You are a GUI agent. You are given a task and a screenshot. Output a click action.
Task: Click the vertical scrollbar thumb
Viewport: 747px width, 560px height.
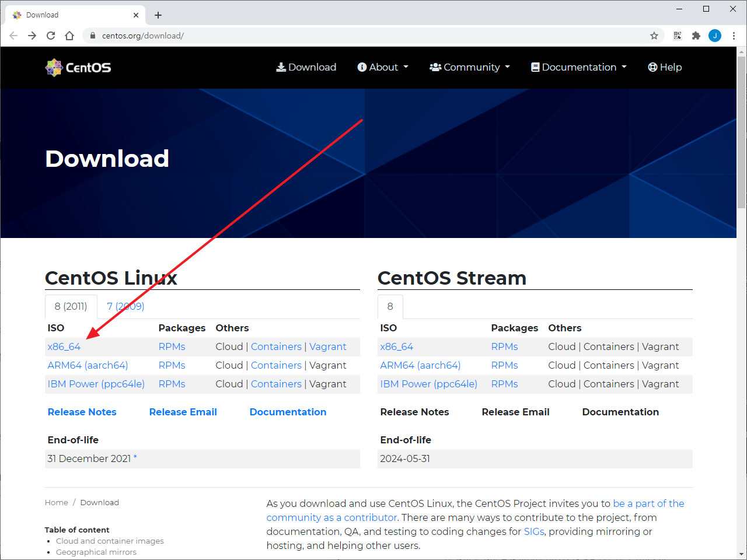click(742, 132)
